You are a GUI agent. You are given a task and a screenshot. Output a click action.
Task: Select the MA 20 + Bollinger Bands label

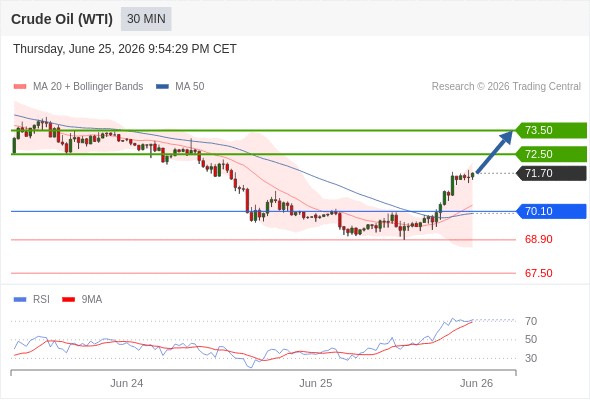click(x=88, y=87)
